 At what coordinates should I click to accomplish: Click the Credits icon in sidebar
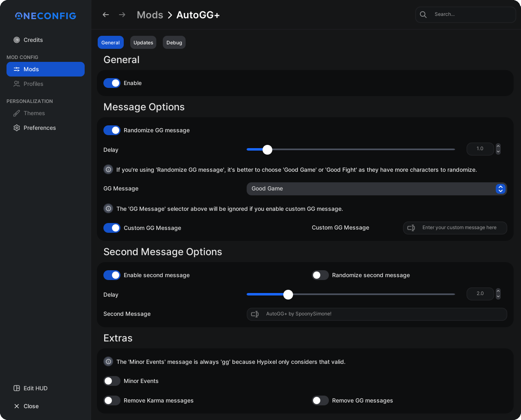(17, 40)
